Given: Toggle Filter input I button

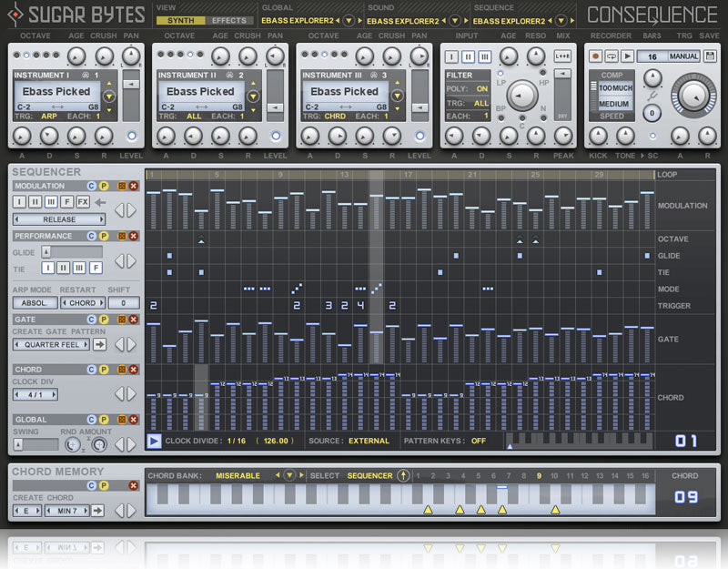Looking at the screenshot, I should (451, 56).
